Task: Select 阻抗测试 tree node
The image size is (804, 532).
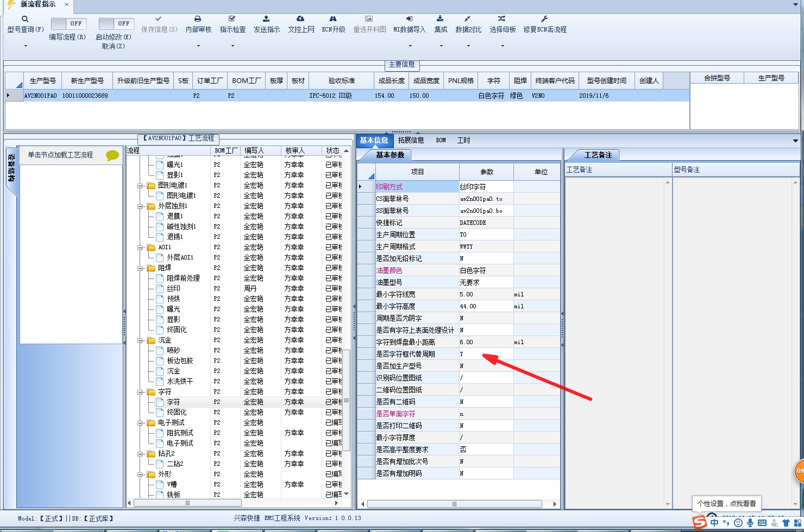Action: point(180,433)
